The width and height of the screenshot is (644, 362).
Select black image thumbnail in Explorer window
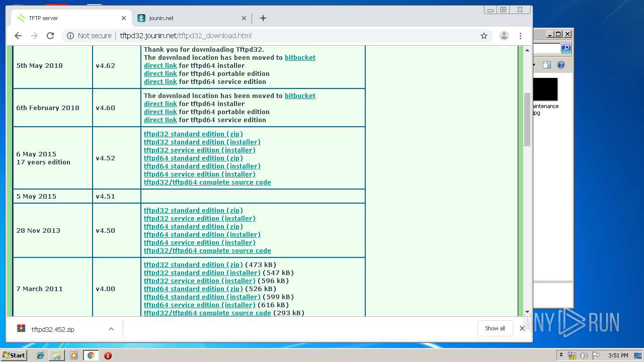point(545,89)
